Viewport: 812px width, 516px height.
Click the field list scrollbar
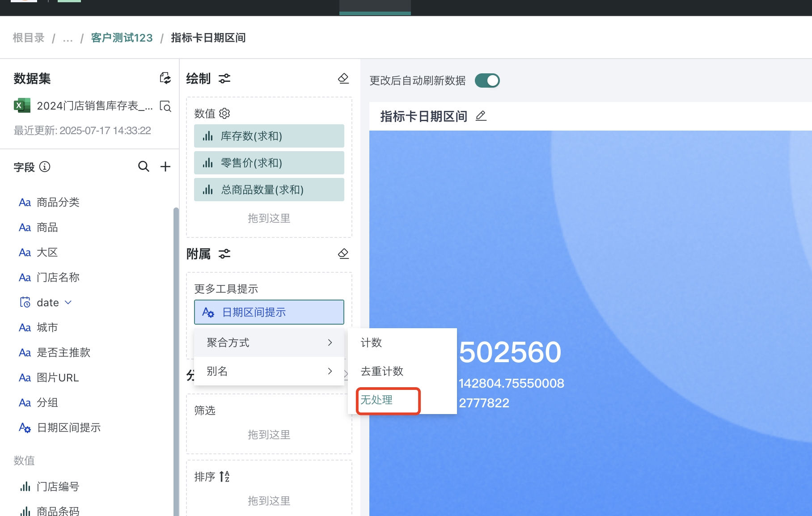[176, 361]
